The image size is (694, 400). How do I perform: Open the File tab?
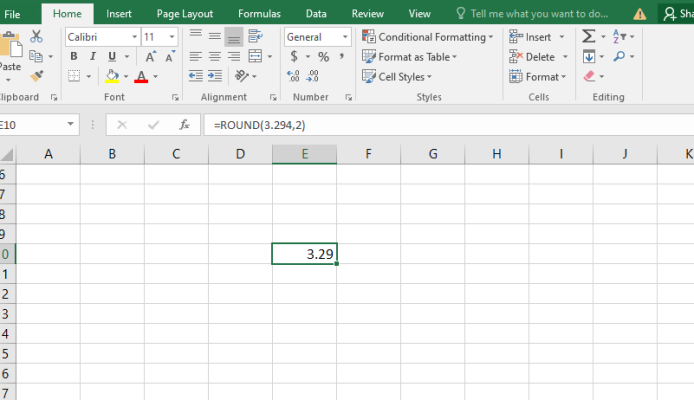[12, 14]
